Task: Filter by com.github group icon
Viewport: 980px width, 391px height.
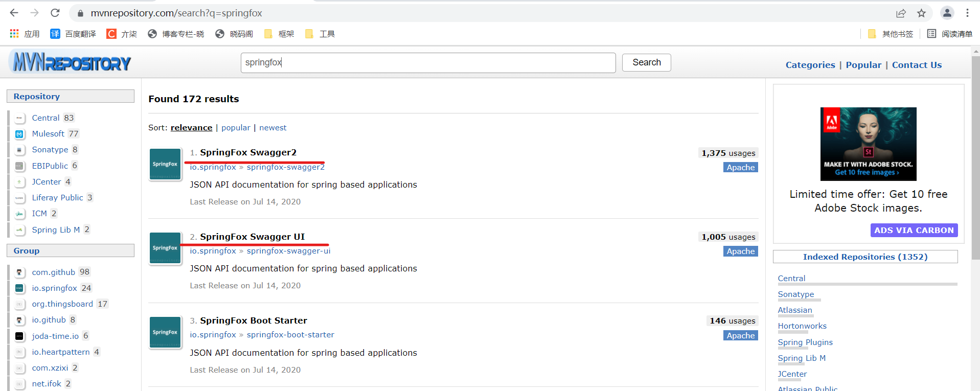Action: 19,272
